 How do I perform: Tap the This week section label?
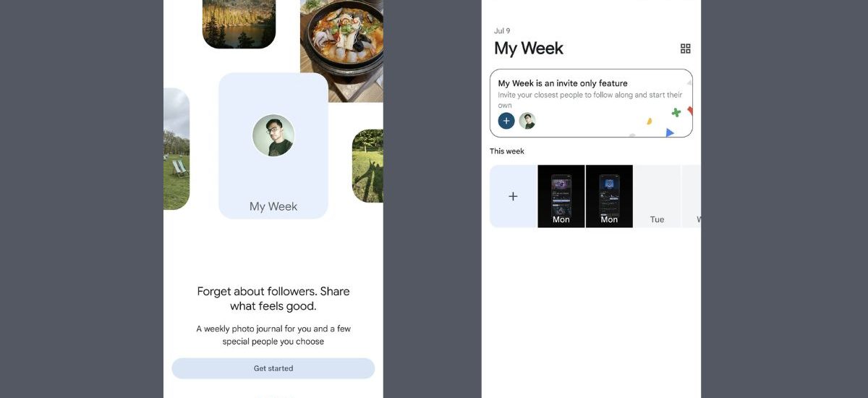click(507, 151)
